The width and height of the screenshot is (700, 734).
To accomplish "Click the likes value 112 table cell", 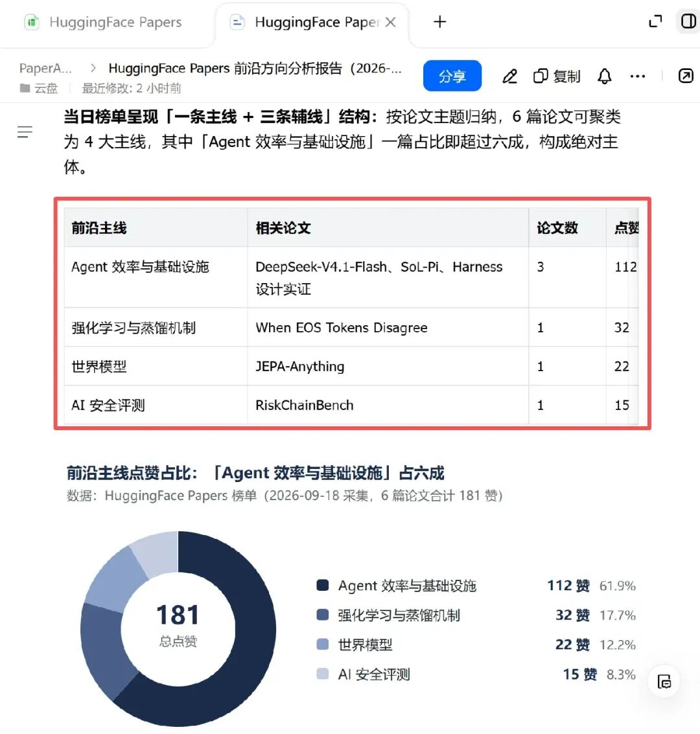I will 623,277.
